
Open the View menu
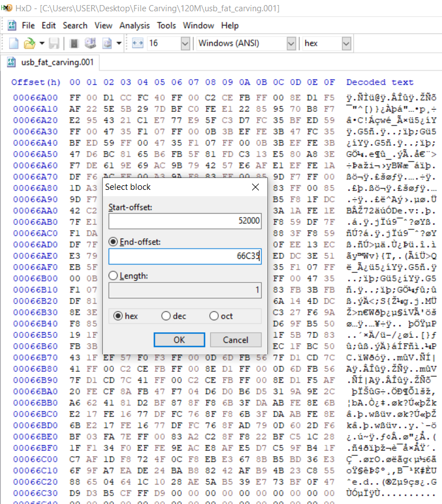(103, 25)
